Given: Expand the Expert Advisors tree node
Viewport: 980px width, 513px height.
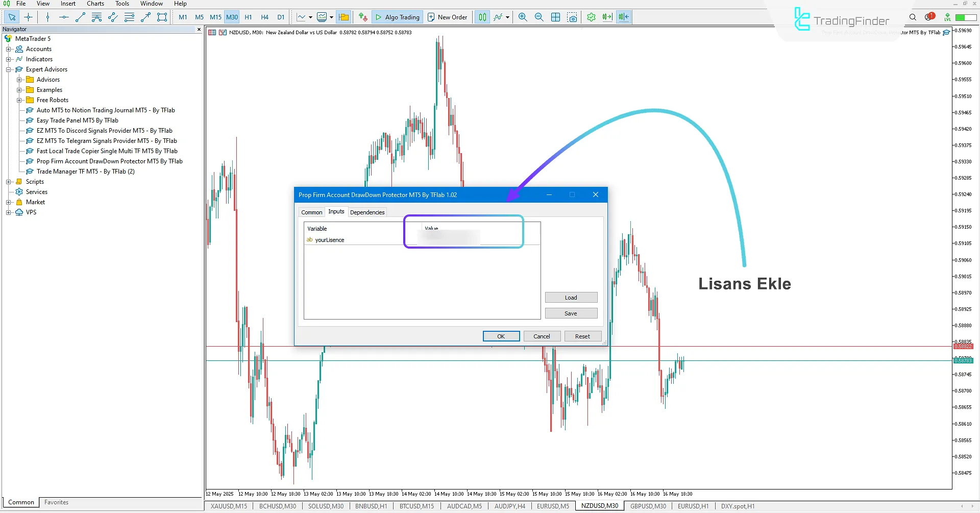Looking at the screenshot, I should (x=9, y=69).
